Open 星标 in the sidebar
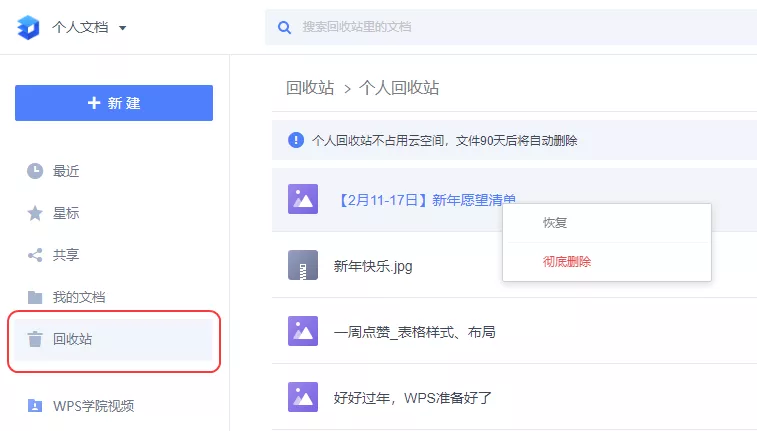Screen dimensions: 757x431 click(x=66, y=213)
